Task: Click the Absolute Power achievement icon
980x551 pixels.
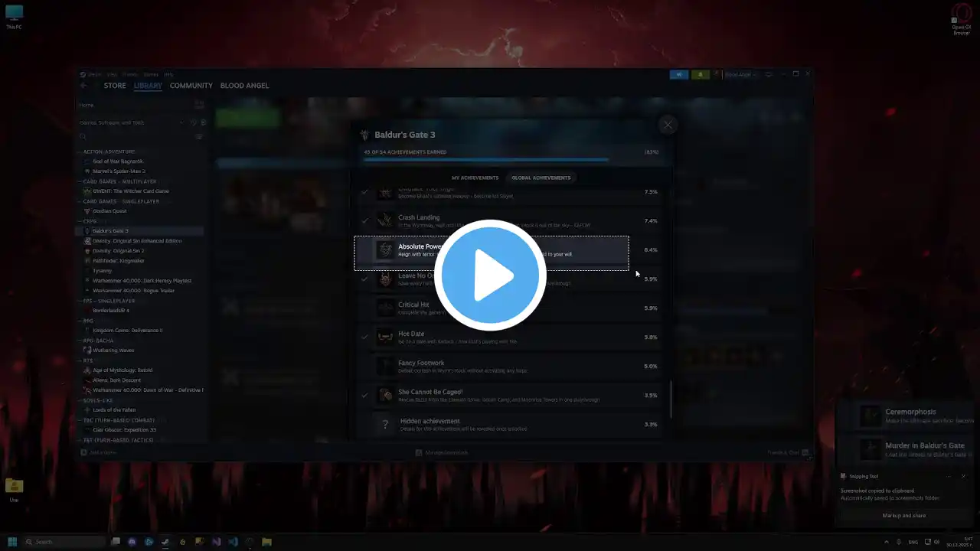Action: click(385, 250)
